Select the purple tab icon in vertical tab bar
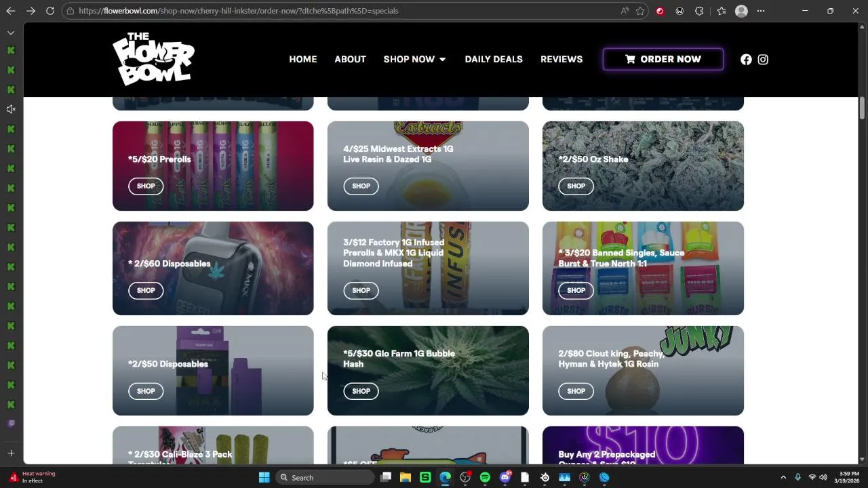This screenshot has width=868, height=488. click(x=11, y=424)
